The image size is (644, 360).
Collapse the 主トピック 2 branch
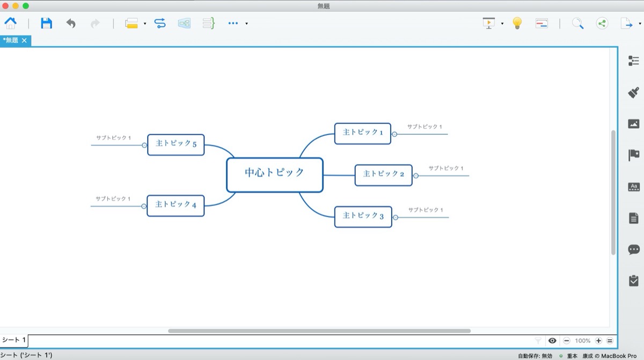click(415, 175)
